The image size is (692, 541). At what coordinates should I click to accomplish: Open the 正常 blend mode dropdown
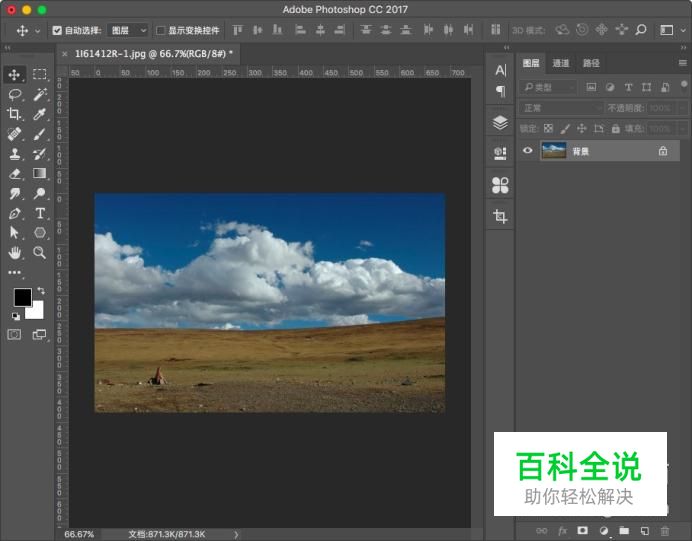[x=561, y=108]
